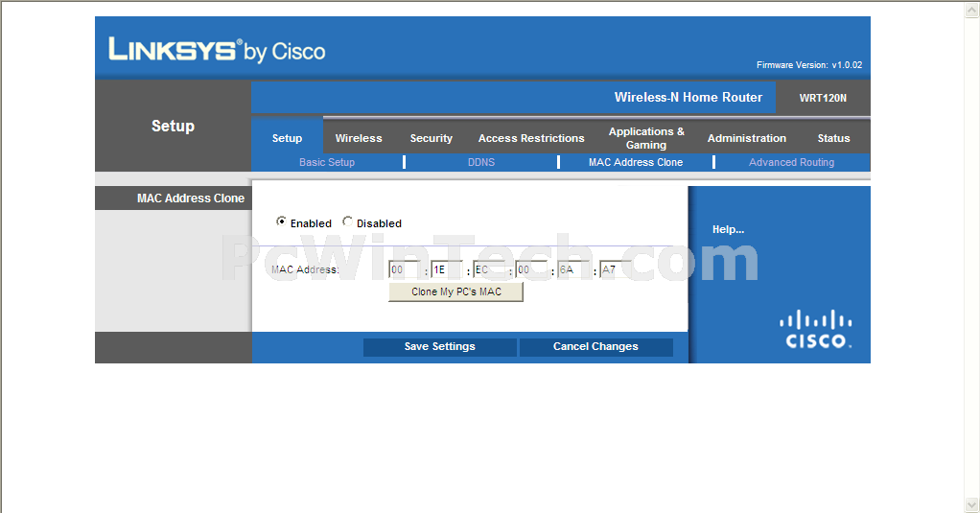This screenshot has height=513, width=980.
Task: Click Cancel Changes
Action: [x=595, y=347]
